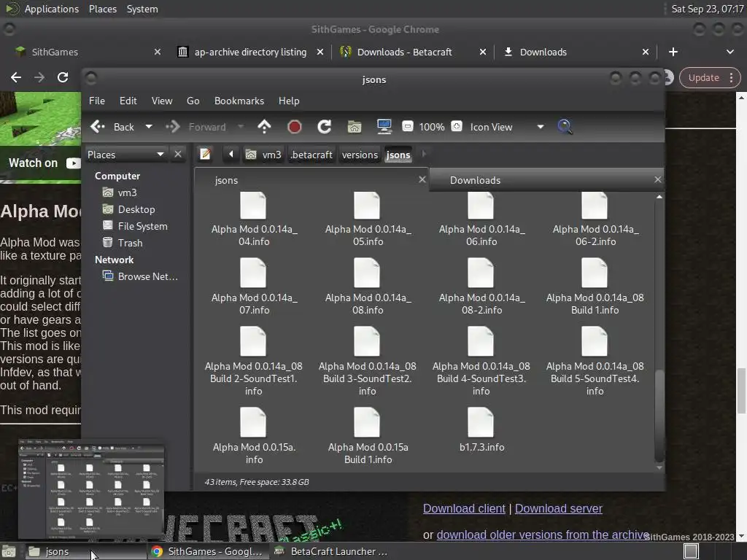Click the left path-scroll arrow
This screenshot has height=560, width=747.
click(x=231, y=154)
